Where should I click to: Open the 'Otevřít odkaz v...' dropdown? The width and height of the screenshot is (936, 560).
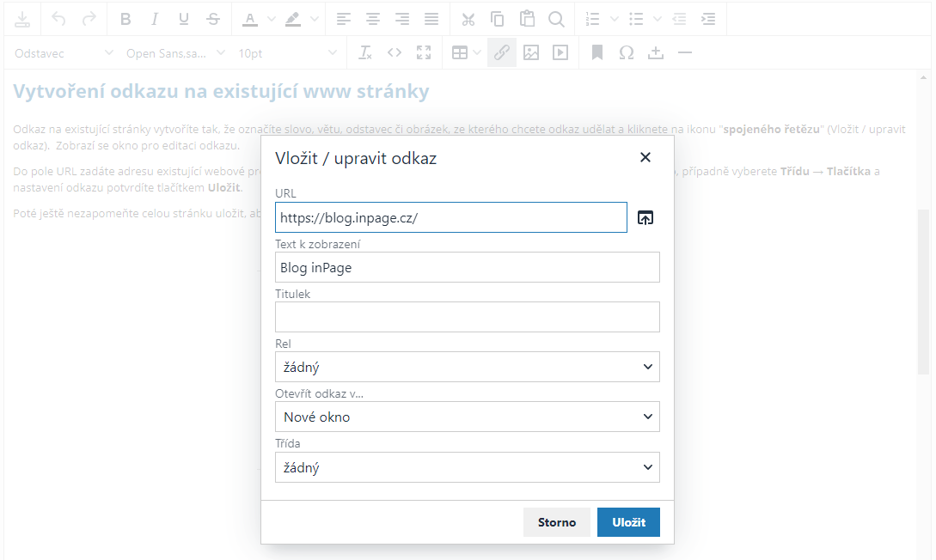467,417
